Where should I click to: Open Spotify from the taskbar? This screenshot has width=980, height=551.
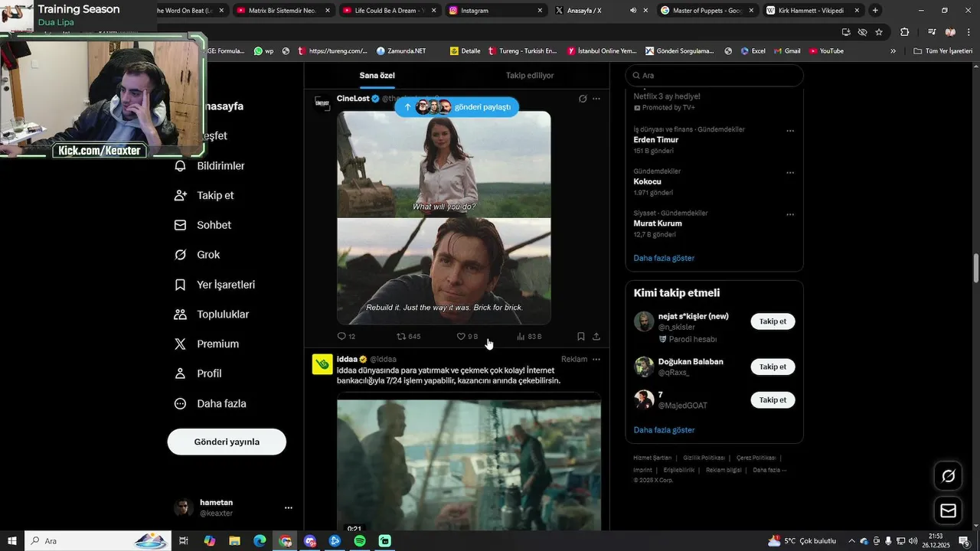coord(360,541)
